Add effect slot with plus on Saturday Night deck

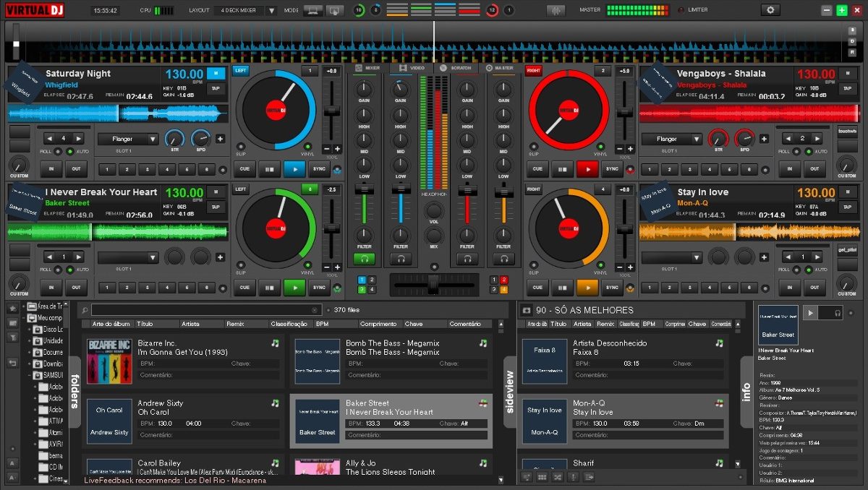pos(220,139)
